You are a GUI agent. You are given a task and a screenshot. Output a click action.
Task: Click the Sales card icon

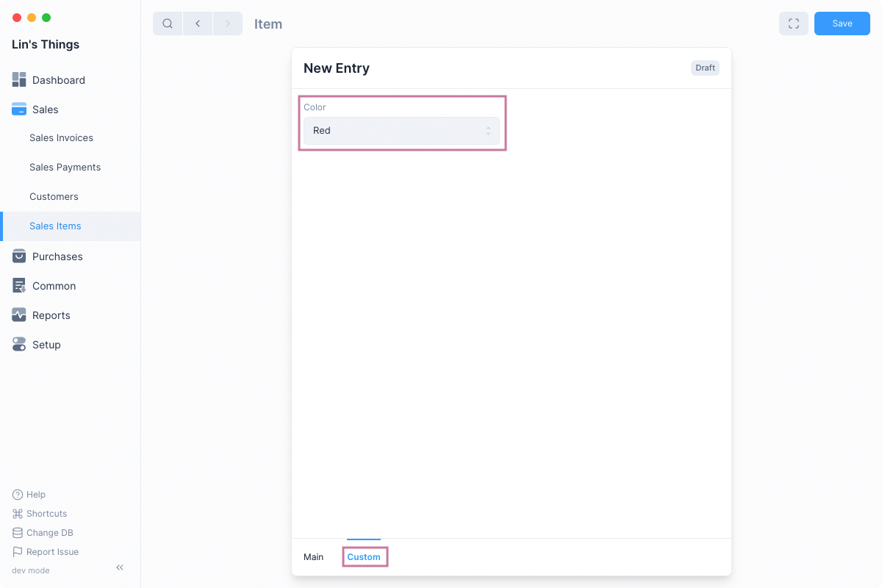coord(19,110)
